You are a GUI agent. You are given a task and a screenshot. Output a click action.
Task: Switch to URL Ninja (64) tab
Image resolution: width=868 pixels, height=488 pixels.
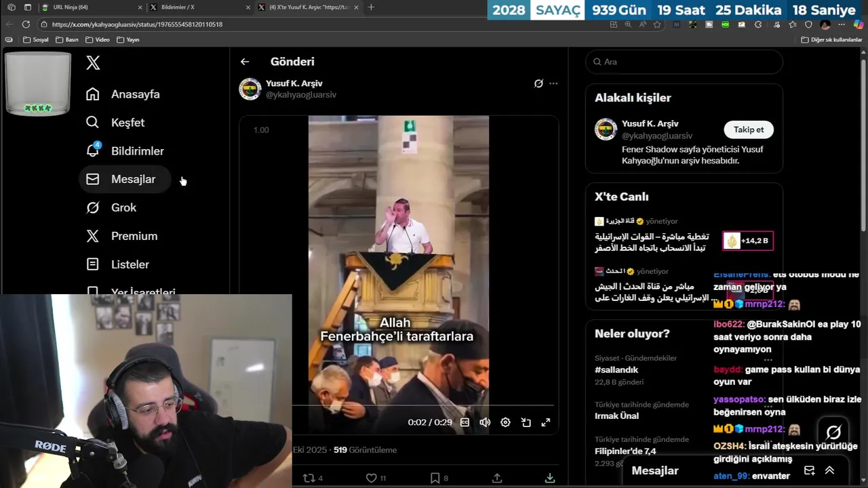(x=92, y=7)
